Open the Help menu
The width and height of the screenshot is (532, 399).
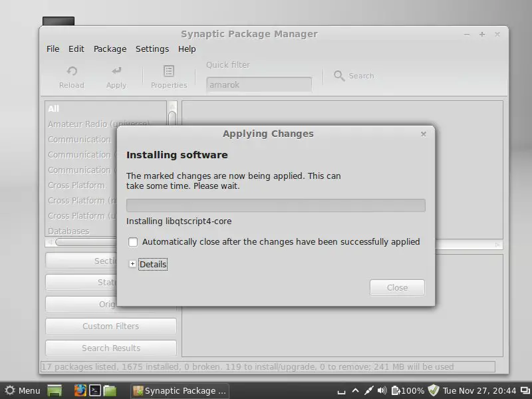point(187,49)
